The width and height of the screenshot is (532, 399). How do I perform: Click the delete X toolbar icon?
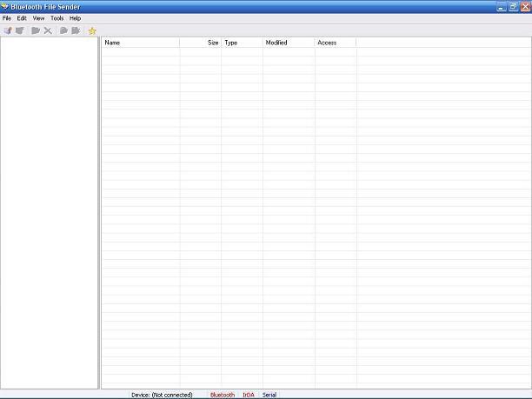click(48, 31)
